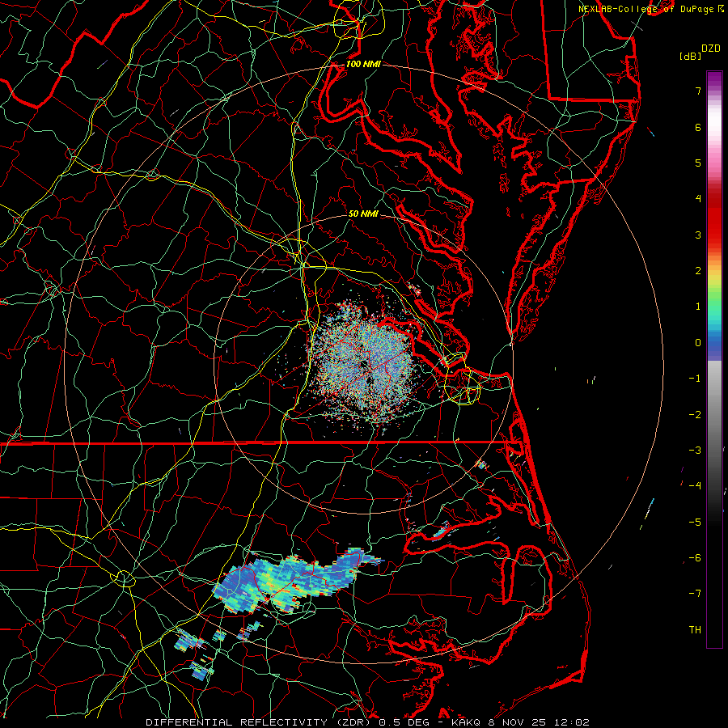This screenshot has height=728, width=728.
Task: Pick the positive 1 value on the scale
Action: coord(698,307)
